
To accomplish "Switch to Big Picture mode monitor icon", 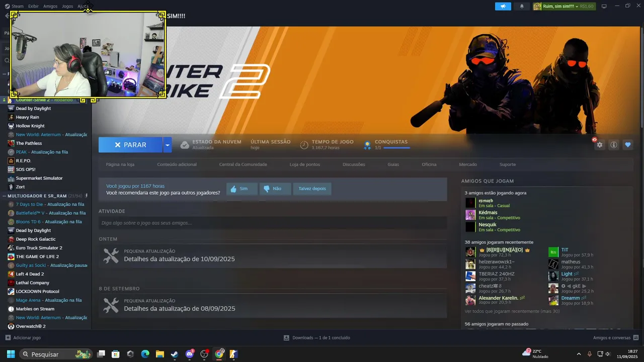I will (x=604, y=6).
